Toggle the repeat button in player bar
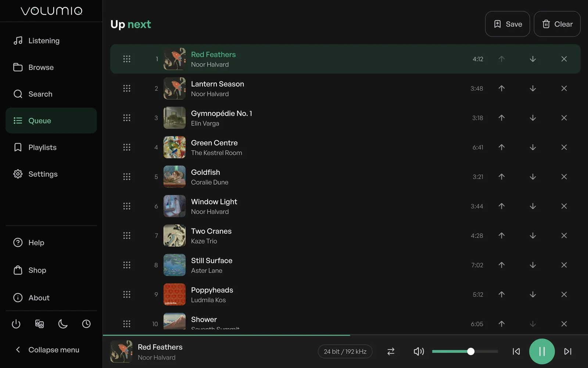Image resolution: width=588 pixels, height=368 pixels. point(391,351)
